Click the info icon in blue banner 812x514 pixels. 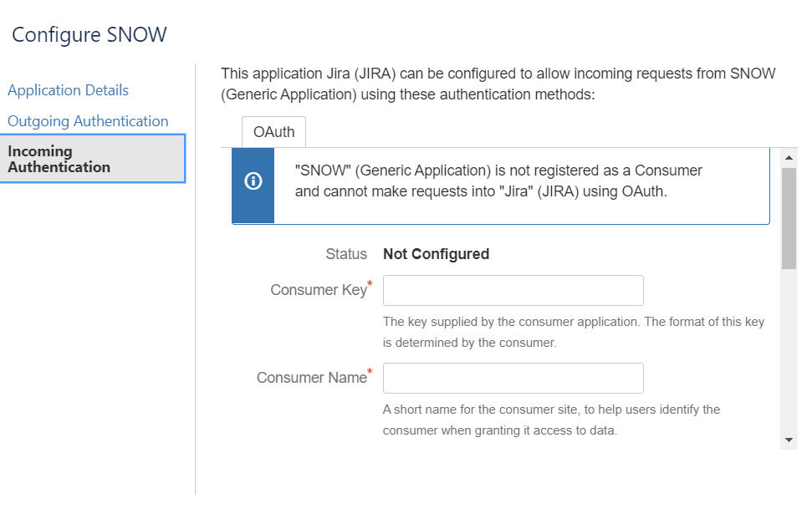253,181
